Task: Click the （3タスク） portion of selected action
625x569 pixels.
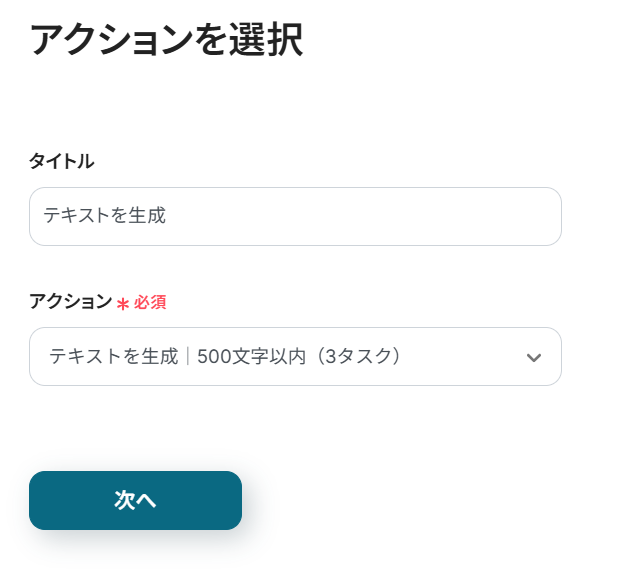Action: 355,356
